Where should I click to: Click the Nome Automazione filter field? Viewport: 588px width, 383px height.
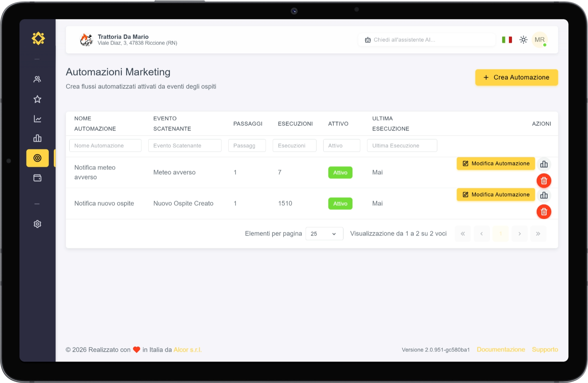click(105, 145)
